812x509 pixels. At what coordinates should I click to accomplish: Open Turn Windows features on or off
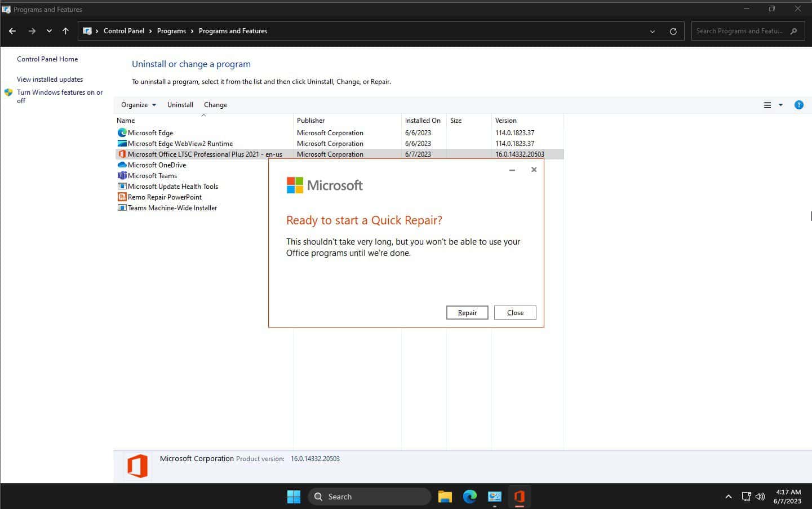(x=60, y=96)
